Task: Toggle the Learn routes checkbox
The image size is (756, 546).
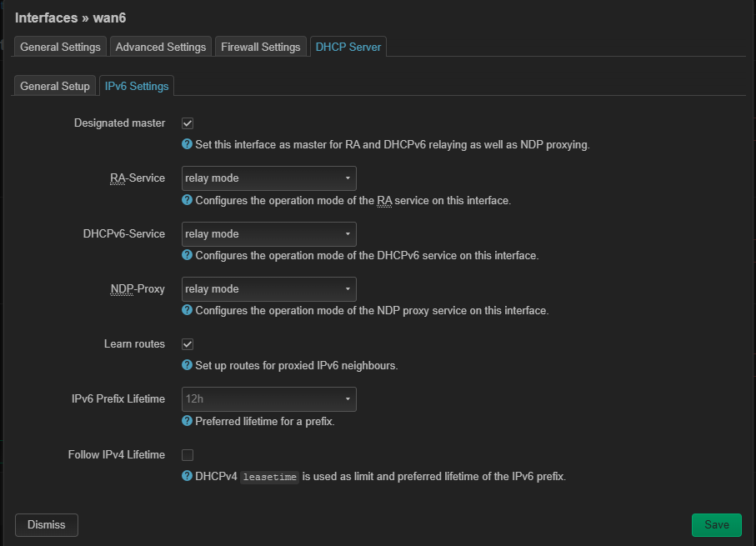Action: coord(188,344)
